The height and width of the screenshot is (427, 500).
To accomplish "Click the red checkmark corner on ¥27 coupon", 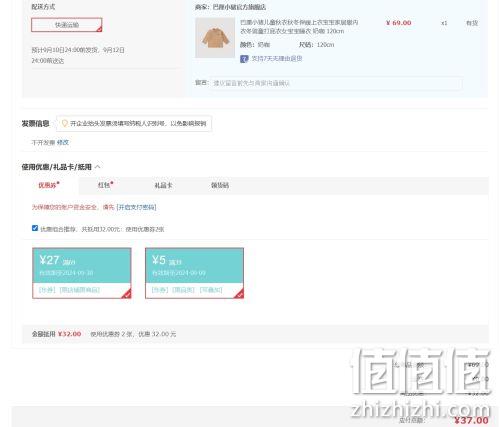I will pyautogui.click(x=126, y=294).
